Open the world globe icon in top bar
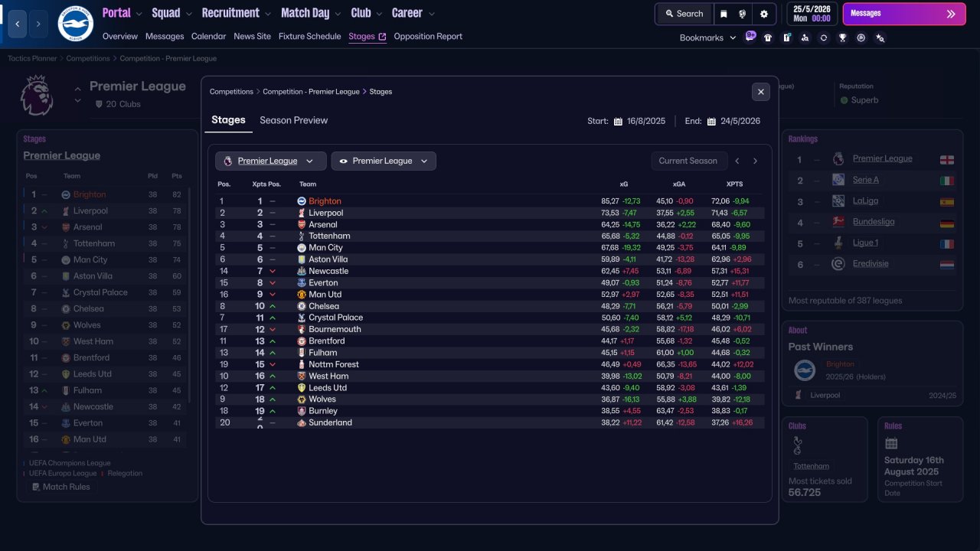The width and height of the screenshot is (980, 551). [x=743, y=14]
